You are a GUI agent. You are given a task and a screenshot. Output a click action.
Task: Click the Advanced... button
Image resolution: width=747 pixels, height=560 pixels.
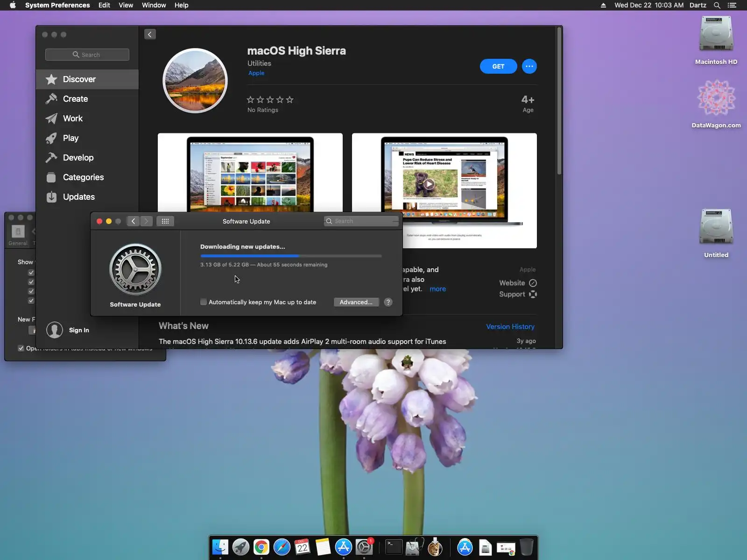(x=356, y=302)
